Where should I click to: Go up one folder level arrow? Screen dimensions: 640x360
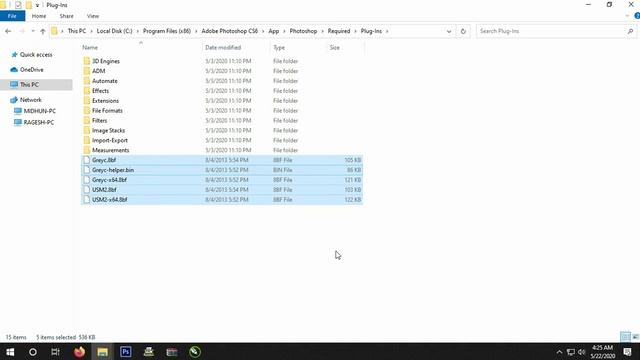(43, 31)
